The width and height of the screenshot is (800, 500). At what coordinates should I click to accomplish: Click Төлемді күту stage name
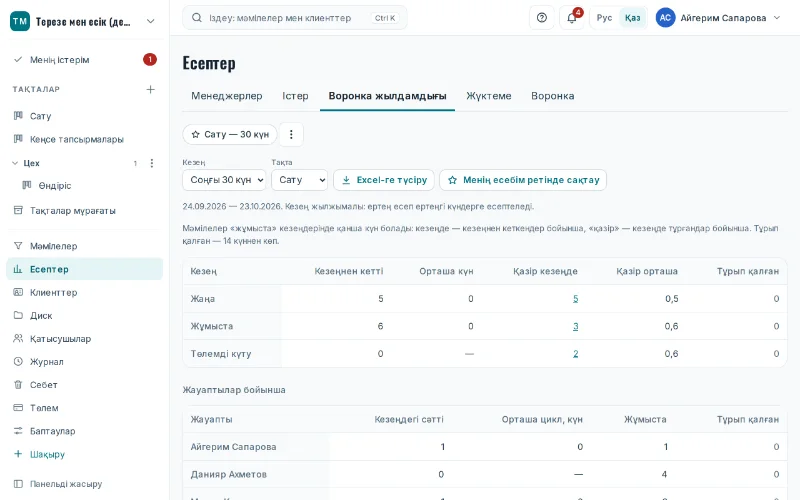coord(221,354)
